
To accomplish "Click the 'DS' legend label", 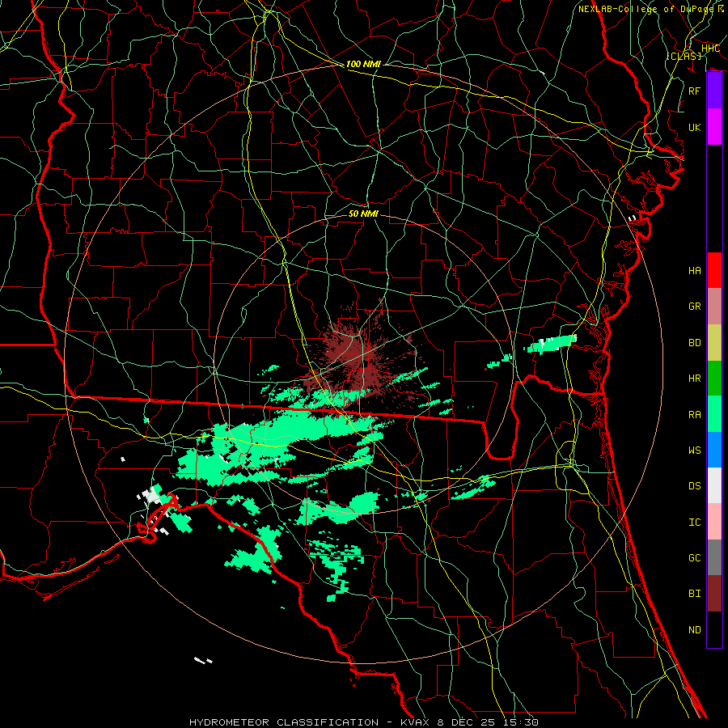I will coord(695,485).
